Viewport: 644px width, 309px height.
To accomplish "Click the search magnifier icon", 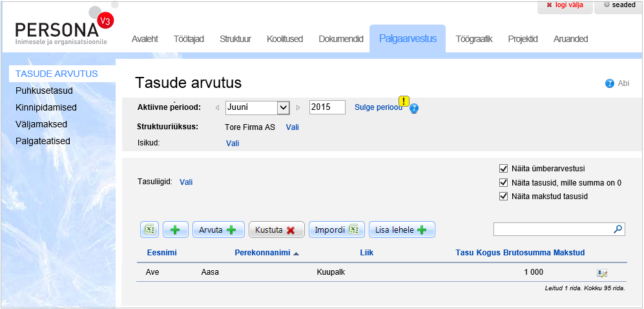I will click(x=618, y=229).
